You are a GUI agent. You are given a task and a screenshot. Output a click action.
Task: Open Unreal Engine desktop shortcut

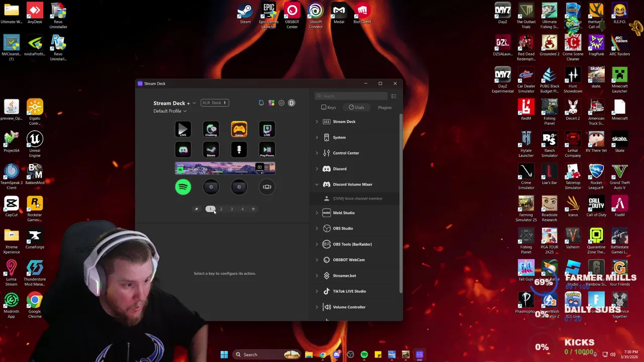[x=35, y=144]
